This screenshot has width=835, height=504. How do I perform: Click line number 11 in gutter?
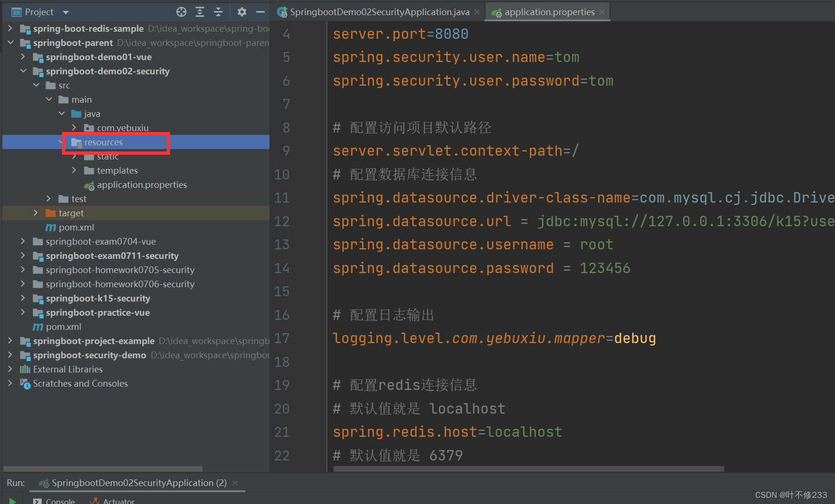pyautogui.click(x=282, y=198)
